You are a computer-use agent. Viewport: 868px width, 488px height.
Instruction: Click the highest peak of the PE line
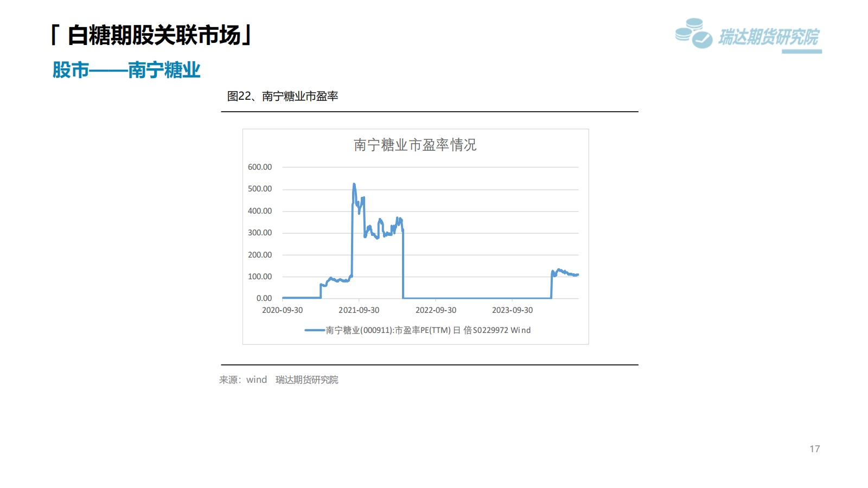point(354,185)
